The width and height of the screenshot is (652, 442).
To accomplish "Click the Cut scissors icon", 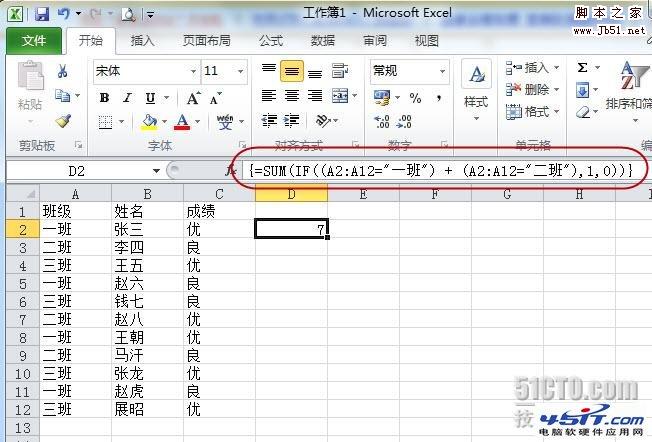I will pos(63,72).
